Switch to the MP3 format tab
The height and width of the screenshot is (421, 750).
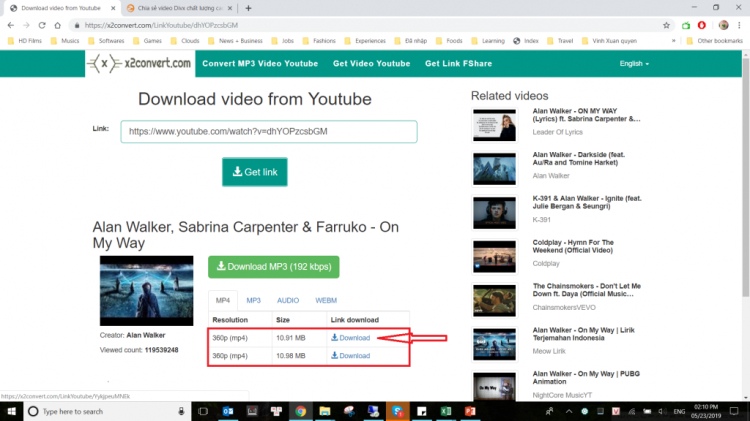coord(254,300)
